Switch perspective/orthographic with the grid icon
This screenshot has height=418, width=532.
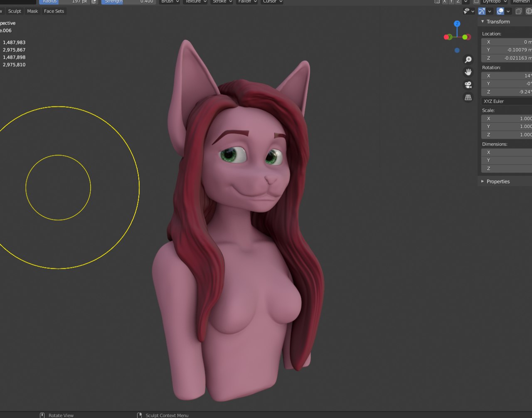pos(468,97)
